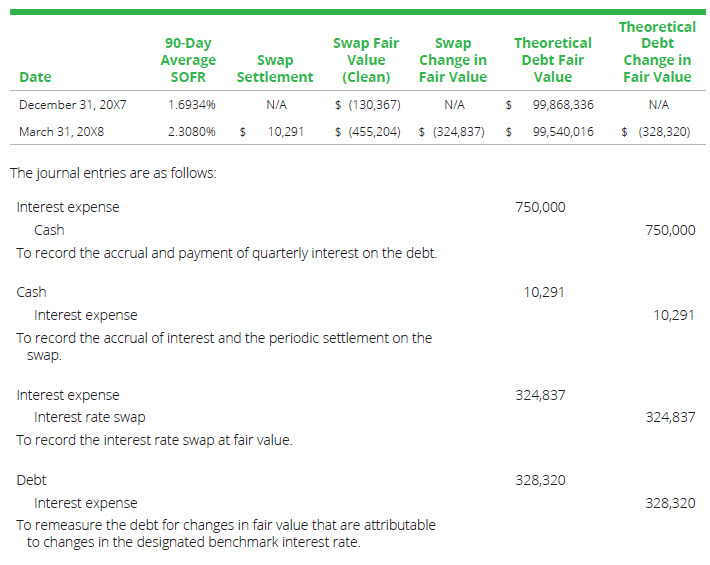710x565 pixels.
Task: Click the "Swap Change in Fair Value" header
Action: [453, 60]
